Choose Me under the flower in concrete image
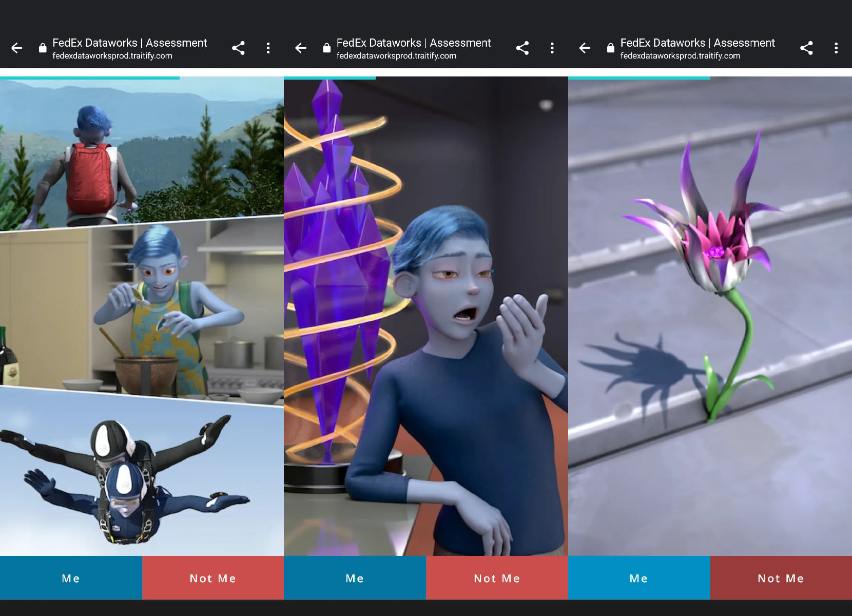Screen dimensions: 852x616 [x=639, y=578]
